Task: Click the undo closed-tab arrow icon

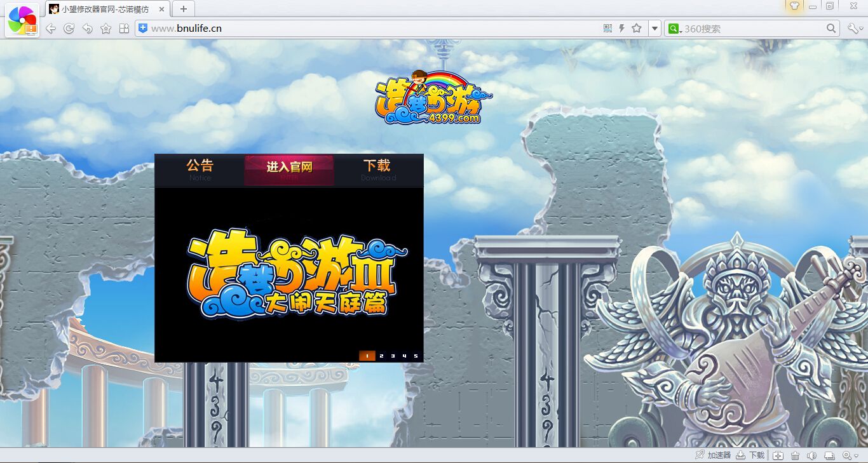Action: point(88,29)
